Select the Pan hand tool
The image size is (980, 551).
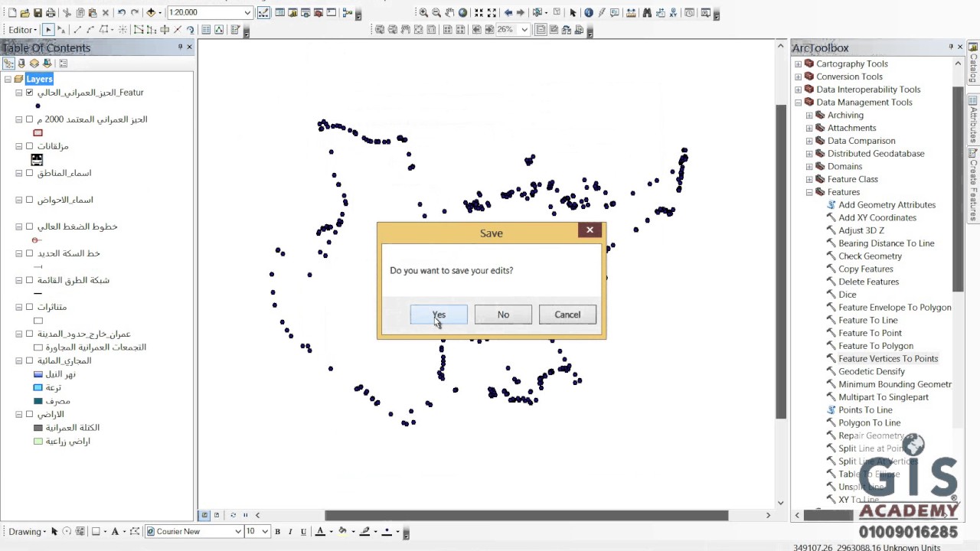pos(449,13)
